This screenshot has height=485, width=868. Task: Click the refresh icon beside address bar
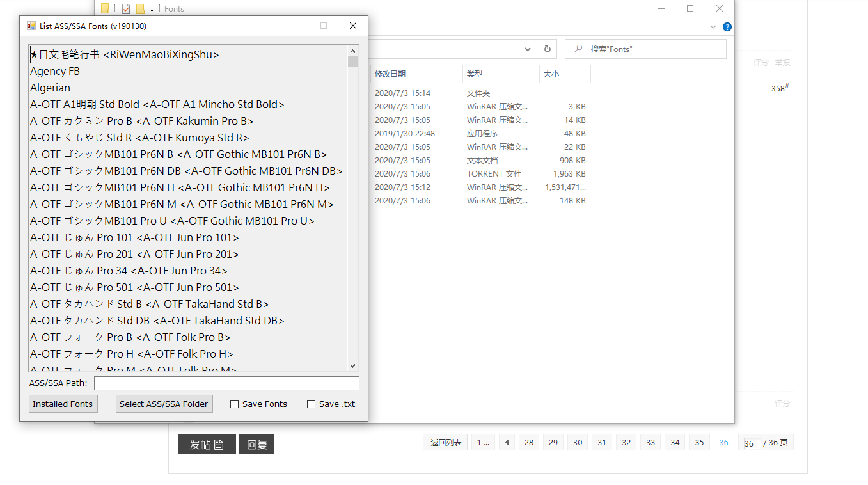pyautogui.click(x=547, y=49)
